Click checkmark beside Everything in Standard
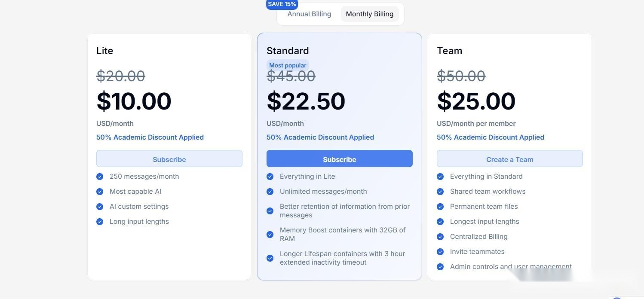 coord(440,177)
